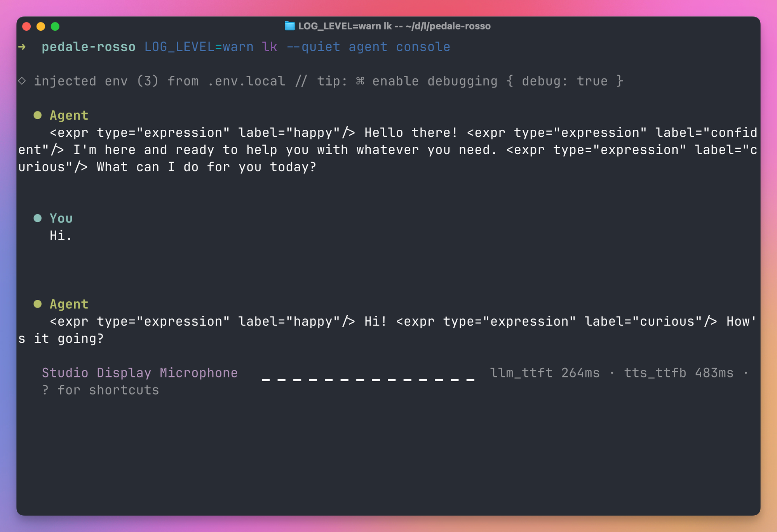
Task: Click the "? for shortcuts" hint
Action: [101, 390]
